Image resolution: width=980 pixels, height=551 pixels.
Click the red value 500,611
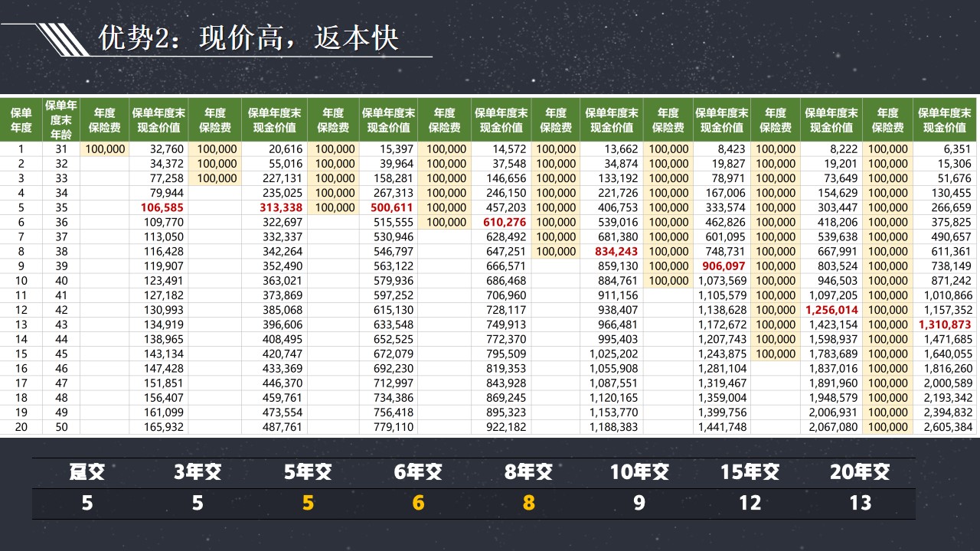(x=391, y=207)
